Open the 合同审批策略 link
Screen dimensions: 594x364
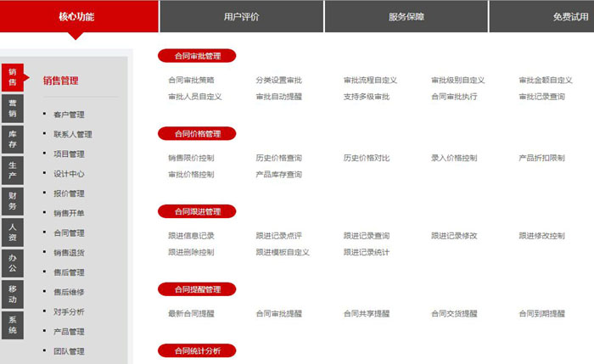(x=191, y=81)
